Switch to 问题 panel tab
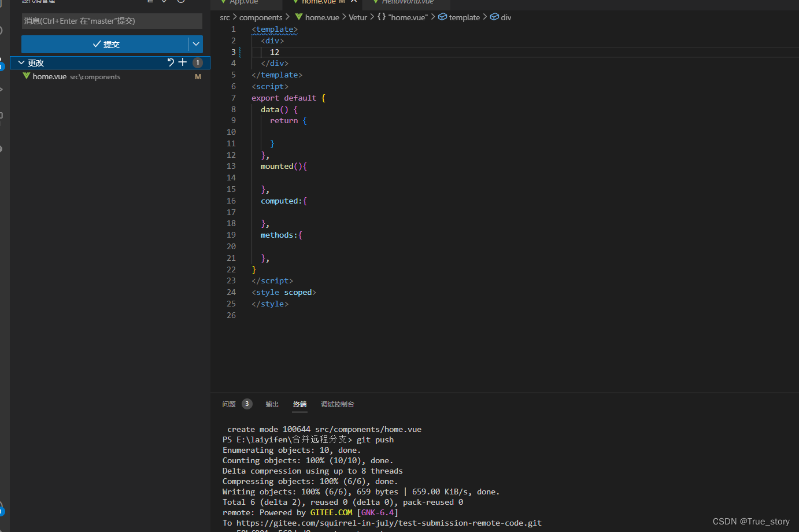The width and height of the screenshot is (799, 532). click(x=229, y=404)
